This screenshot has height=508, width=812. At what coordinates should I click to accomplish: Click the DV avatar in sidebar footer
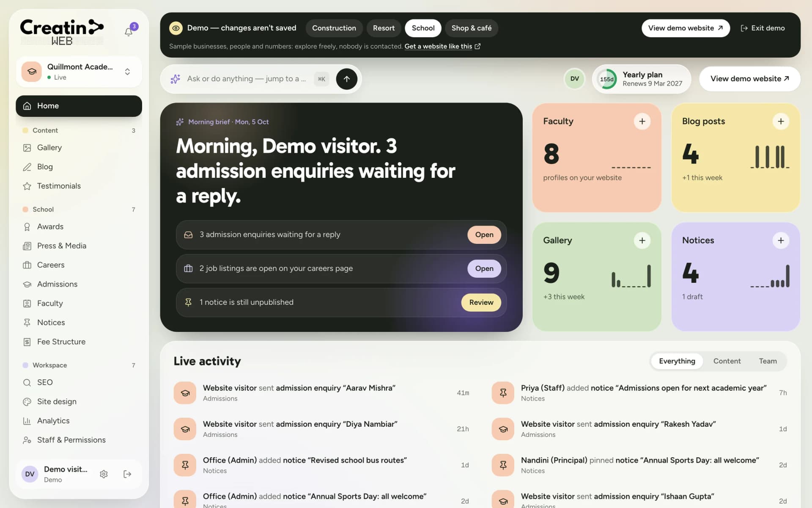30,474
